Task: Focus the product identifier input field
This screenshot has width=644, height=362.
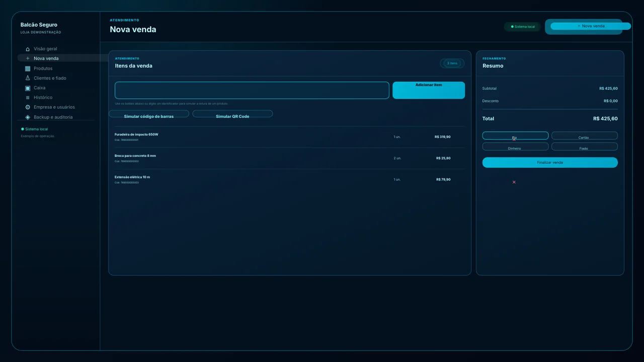Action: point(252,90)
